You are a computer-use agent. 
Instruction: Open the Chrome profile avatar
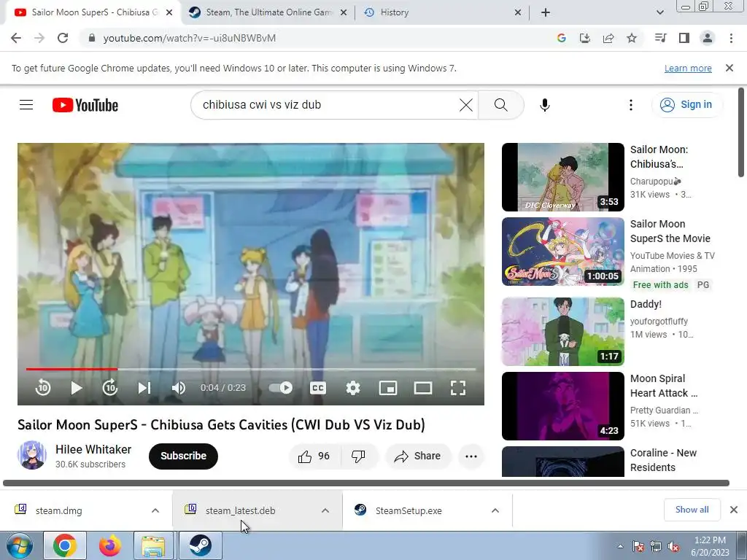point(708,38)
